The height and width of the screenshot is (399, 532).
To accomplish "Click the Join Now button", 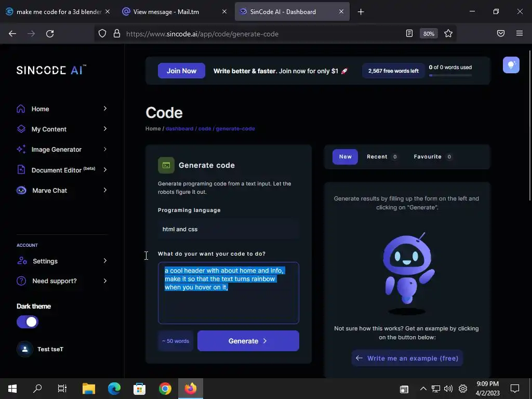I will (x=181, y=71).
